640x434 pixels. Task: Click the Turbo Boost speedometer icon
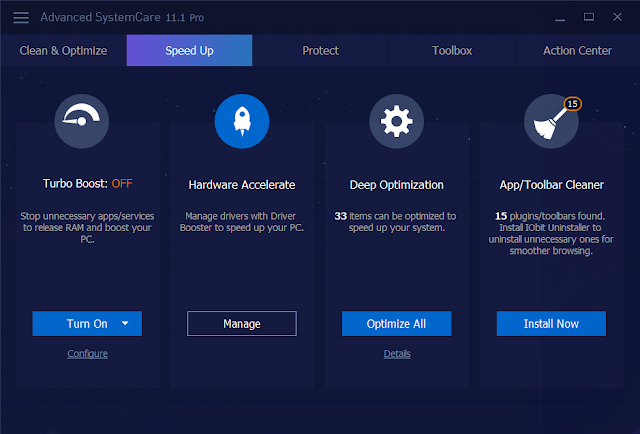point(82,121)
